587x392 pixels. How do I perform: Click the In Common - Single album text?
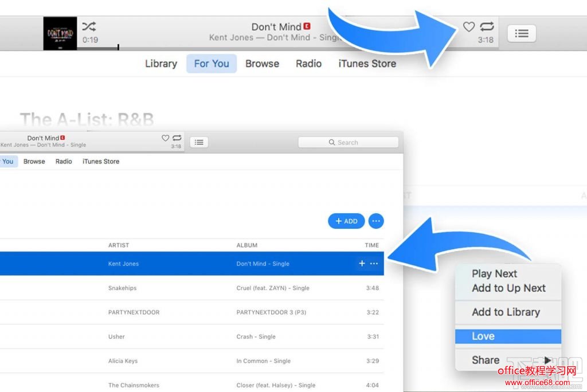263,361
